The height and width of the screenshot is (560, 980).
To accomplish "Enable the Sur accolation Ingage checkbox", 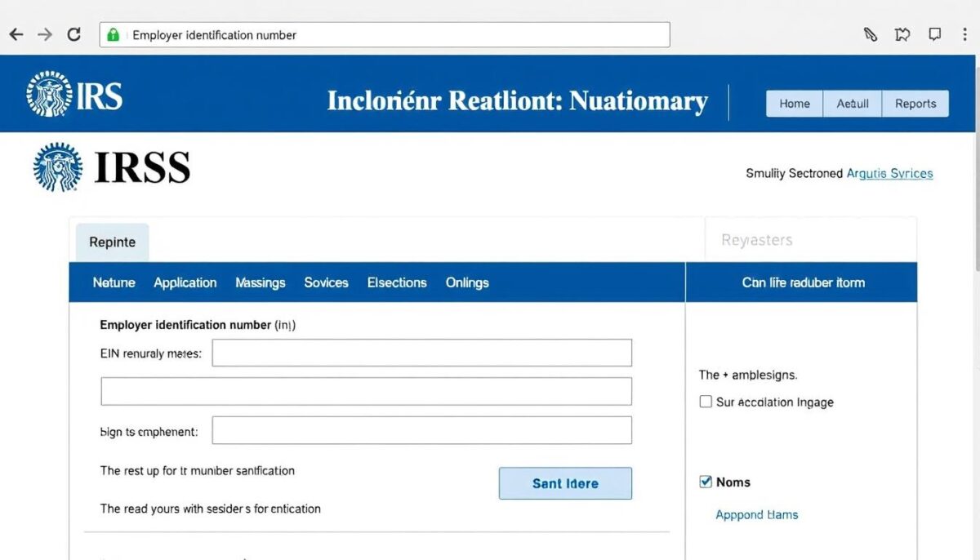I will (706, 402).
